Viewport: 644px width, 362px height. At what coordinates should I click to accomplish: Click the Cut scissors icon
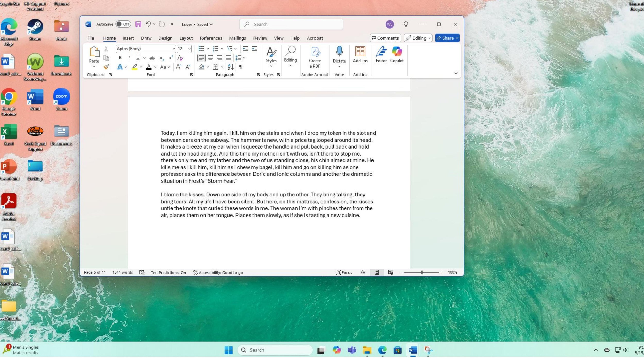pos(106,49)
